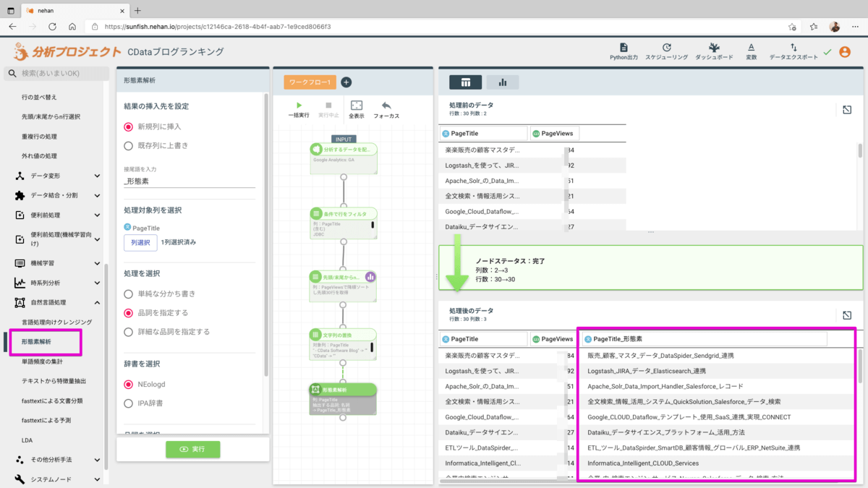This screenshot has height=488, width=868.
Task: Expand the 処理後のデータ panel icon
Action: click(846, 315)
